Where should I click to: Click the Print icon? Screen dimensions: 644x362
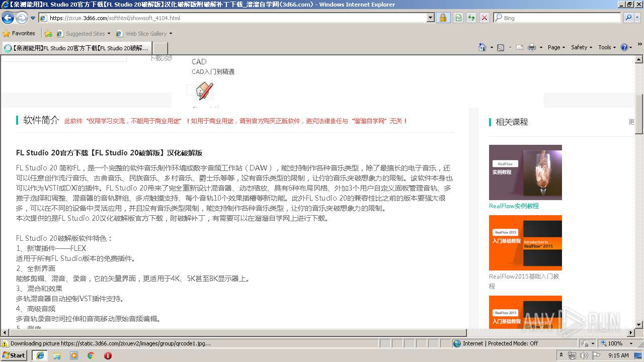[x=532, y=47]
